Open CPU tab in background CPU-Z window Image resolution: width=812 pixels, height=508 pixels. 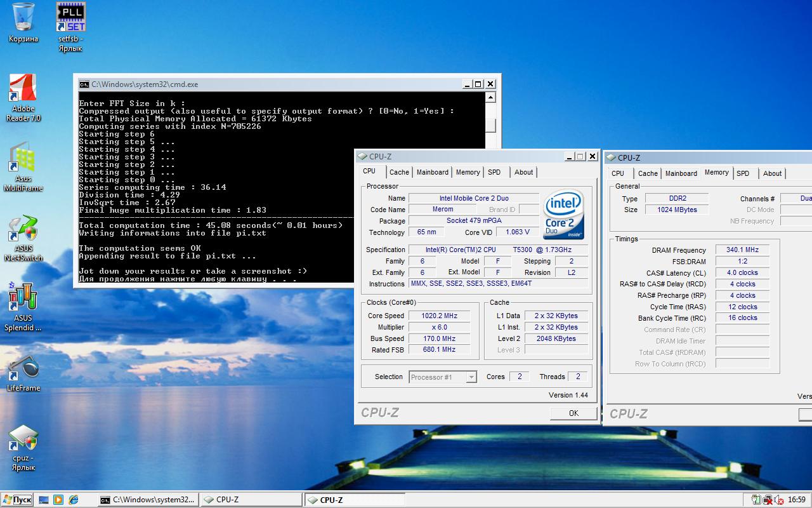(x=618, y=173)
